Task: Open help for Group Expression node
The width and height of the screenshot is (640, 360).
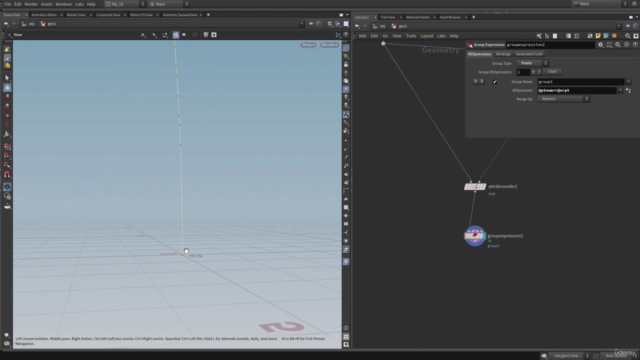Action: (635, 45)
